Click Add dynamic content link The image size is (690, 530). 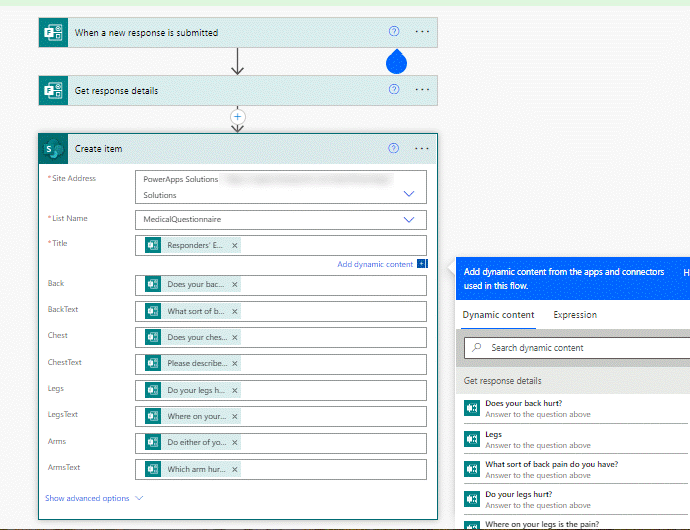click(375, 264)
